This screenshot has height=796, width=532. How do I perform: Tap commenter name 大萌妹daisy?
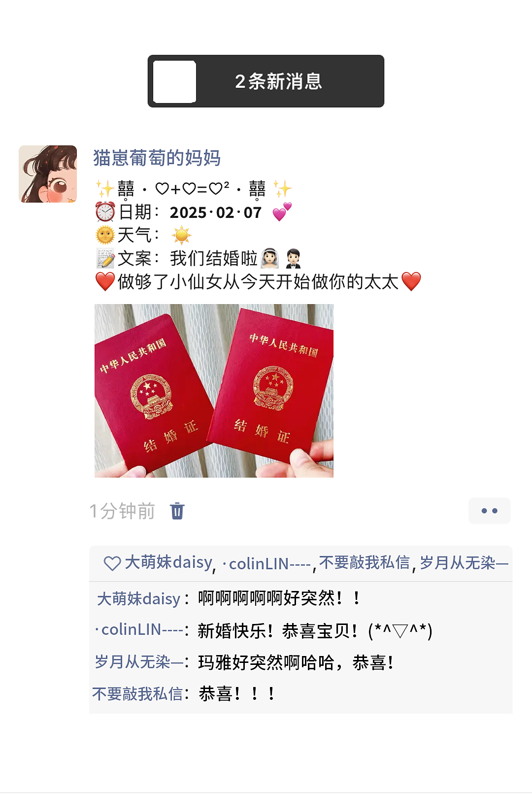139,598
